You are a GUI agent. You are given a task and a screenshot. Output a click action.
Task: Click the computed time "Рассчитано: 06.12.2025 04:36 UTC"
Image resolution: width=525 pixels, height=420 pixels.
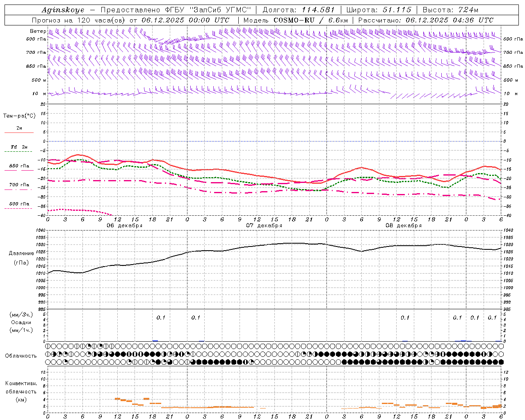point(426,20)
